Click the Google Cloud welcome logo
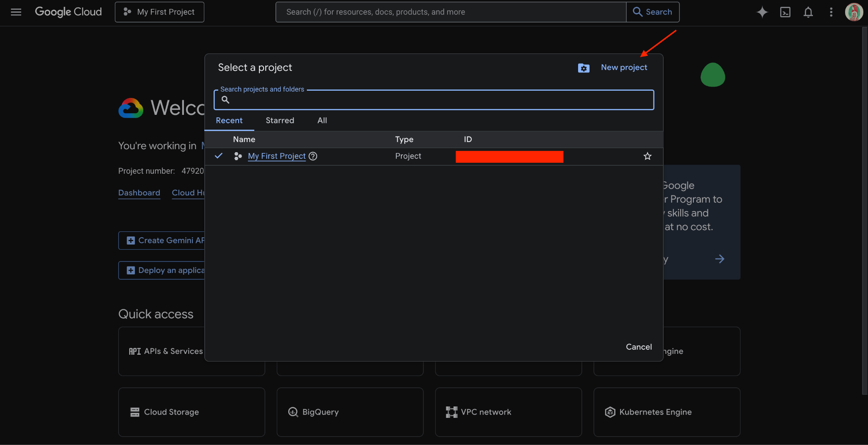This screenshot has height=445, width=868. point(131,108)
